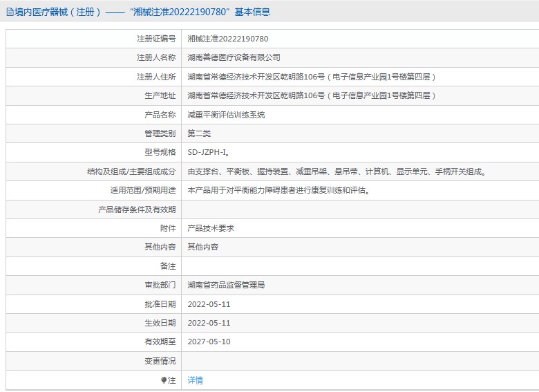Screen dimensions: 539x392
Task: Click the document icon in the page header
Action: click(10, 12)
